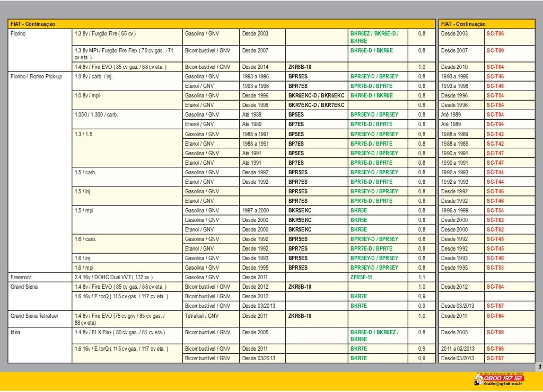Select the 'BKR7EKC-D / BKR7EKC' plug cell
543x392 pixels.
pyautogui.click(x=317, y=105)
